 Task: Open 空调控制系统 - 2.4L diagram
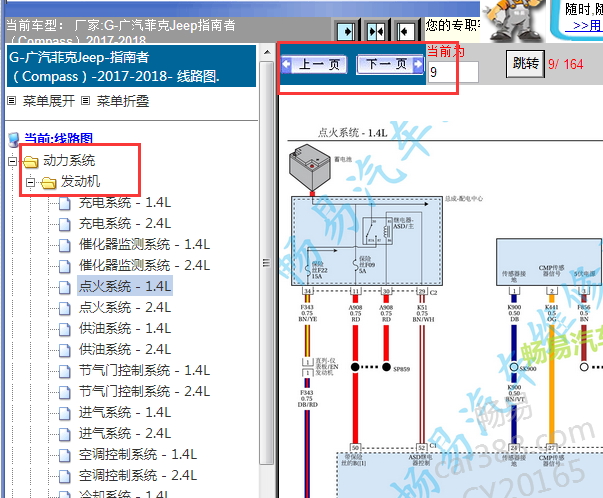[x=138, y=475]
